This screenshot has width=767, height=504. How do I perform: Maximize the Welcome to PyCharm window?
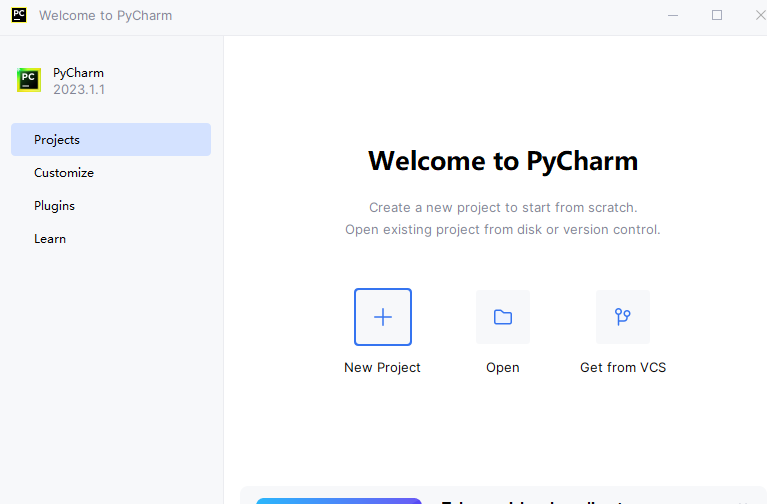tap(717, 15)
